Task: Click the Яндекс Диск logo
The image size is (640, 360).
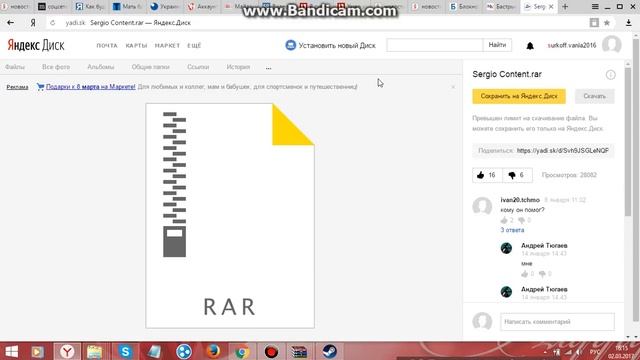Action: (x=36, y=45)
